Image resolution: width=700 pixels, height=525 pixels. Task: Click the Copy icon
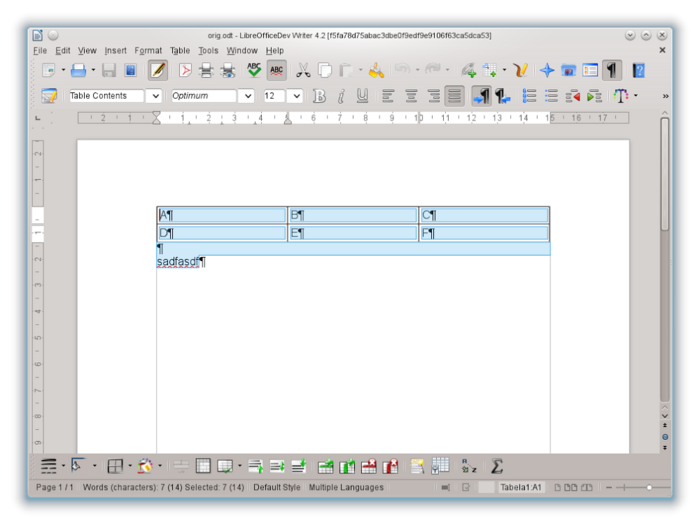click(325, 70)
